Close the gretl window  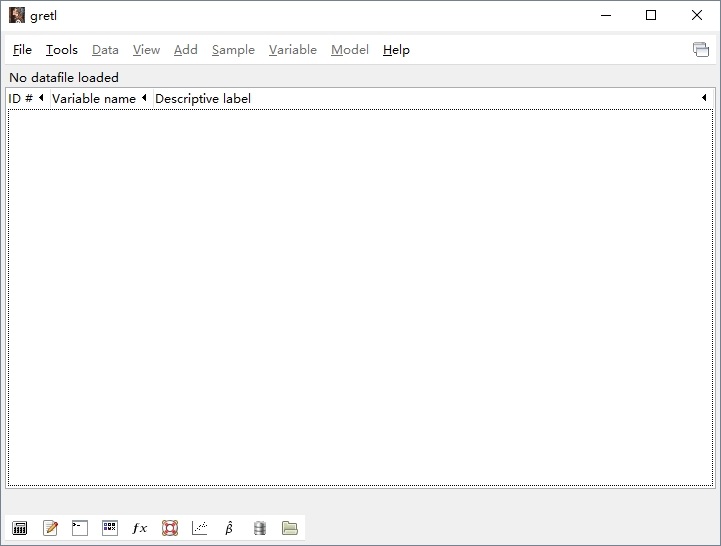pyautogui.click(x=697, y=15)
